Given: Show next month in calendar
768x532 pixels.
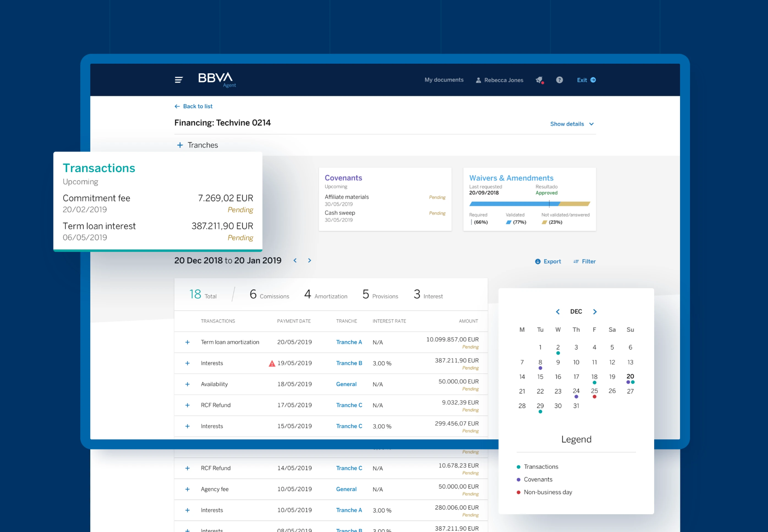Looking at the screenshot, I should [x=595, y=312].
